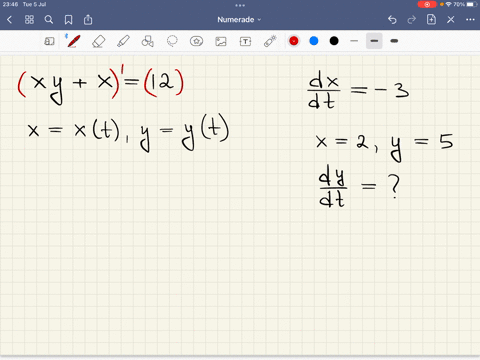Open the Elements sticker tool
The image size is (480, 360).
(x=196, y=41)
